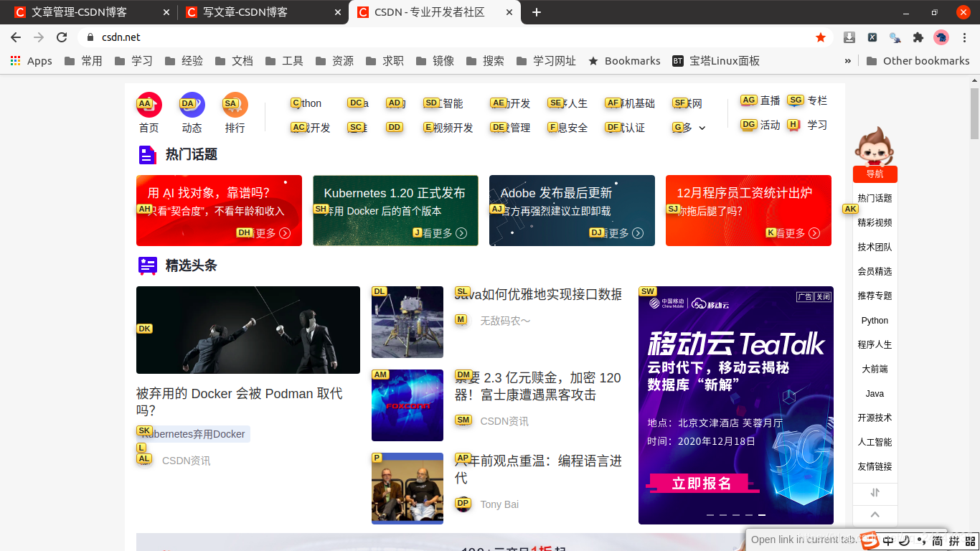
Task: Open the Podman 取代 Docker article link
Action: point(240,402)
